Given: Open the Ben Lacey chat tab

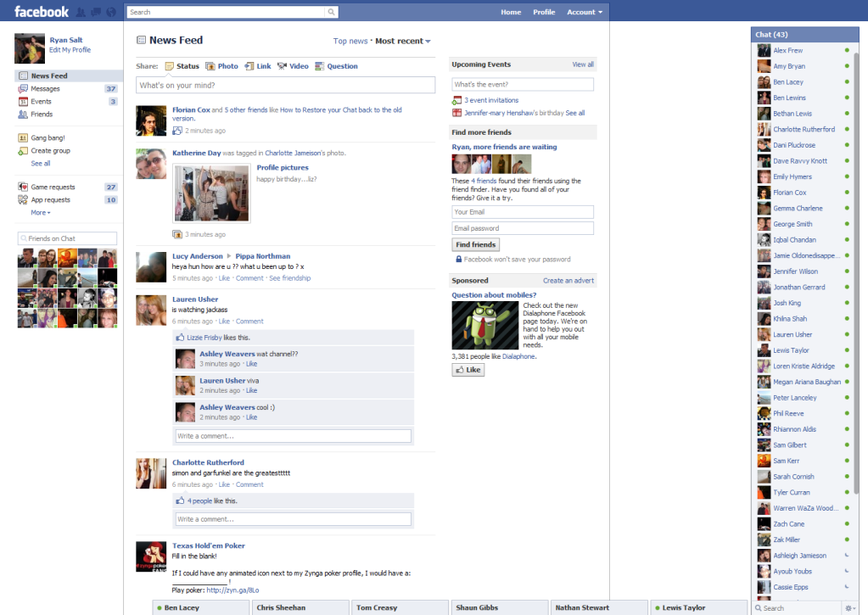Looking at the screenshot, I should pyautogui.click(x=199, y=608).
